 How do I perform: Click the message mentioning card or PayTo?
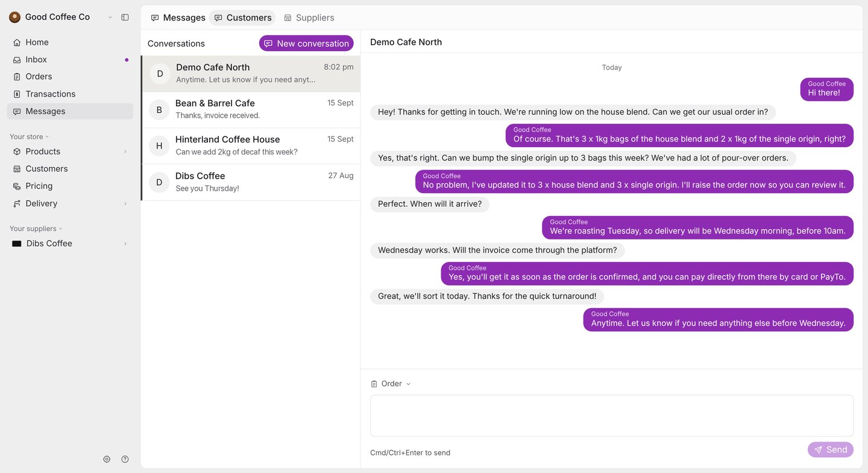tap(647, 273)
